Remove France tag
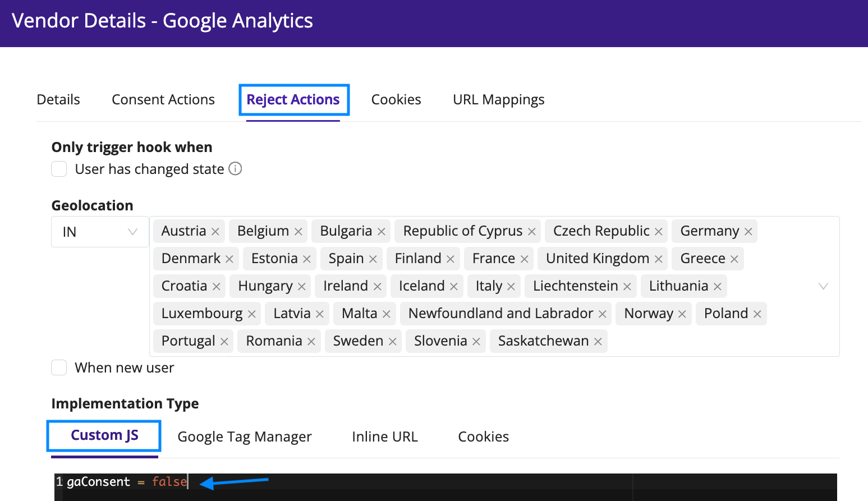This screenshot has width=868, height=501. [x=525, y=259]
